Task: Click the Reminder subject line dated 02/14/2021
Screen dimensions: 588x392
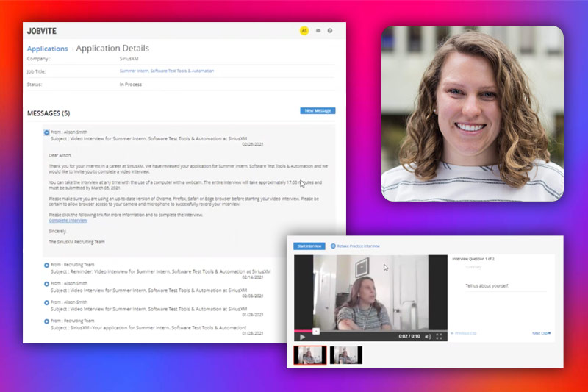Action: click(160, 271)
